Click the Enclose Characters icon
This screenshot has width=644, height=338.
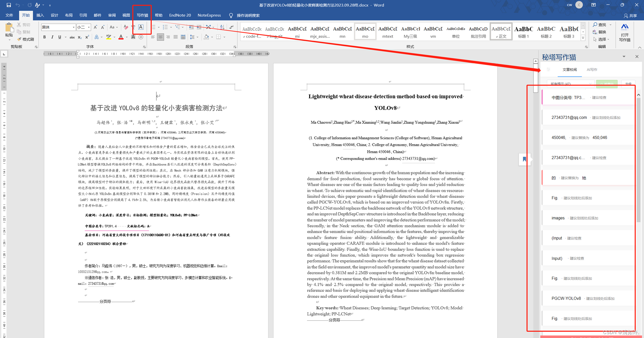[141, 37]
